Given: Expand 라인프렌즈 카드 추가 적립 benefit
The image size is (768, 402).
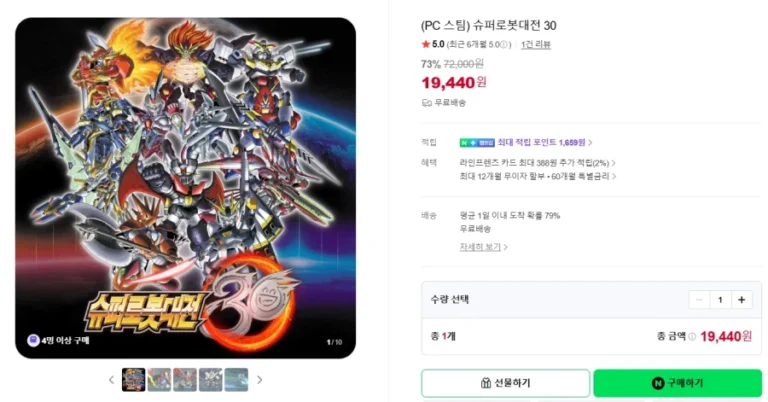Looking at the screenshot, I should (x=537, y=162).
